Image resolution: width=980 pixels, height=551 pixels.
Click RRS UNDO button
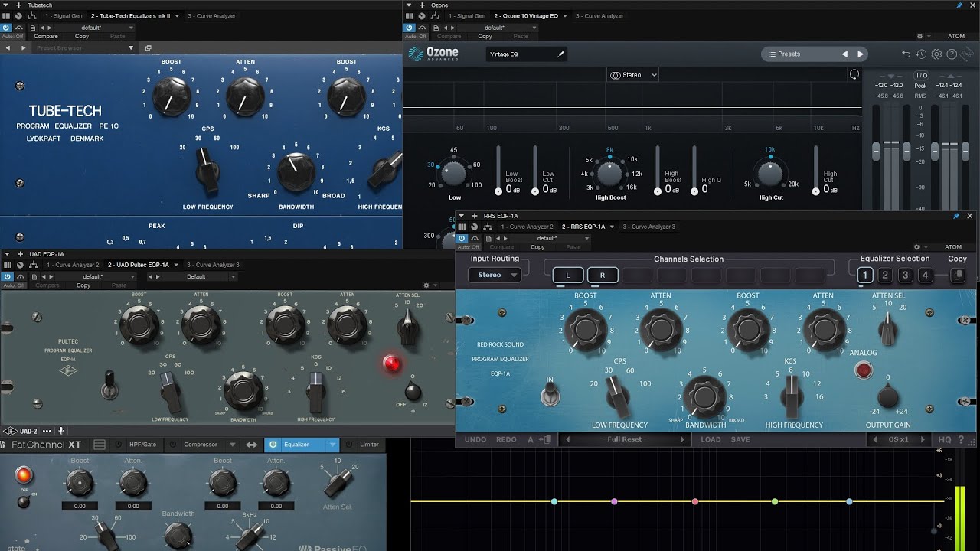click(x=475, y=439)
